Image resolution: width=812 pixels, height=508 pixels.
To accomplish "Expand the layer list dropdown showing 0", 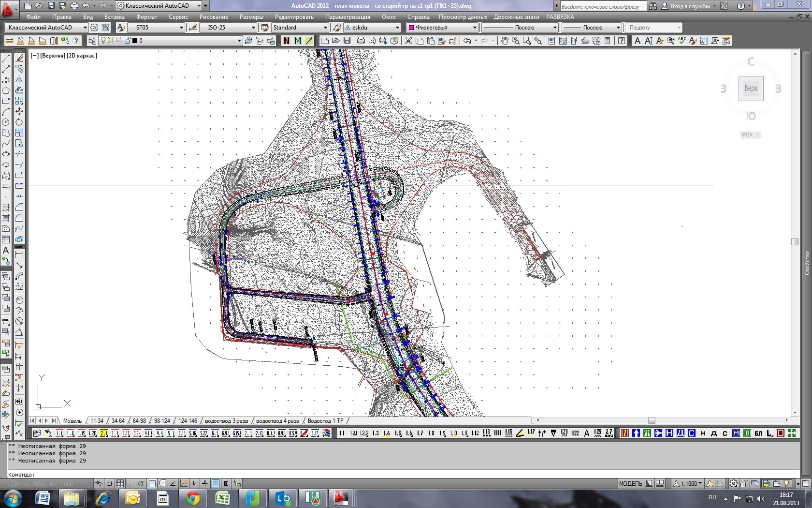I will click(x=239, y=41).
